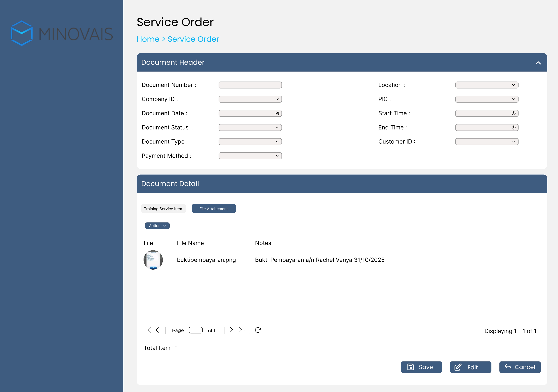Image resolution: width=558 pixels, height=392 pixels.
Task: Click the clock icon in Start Time
Action: (x=513, y=113)
